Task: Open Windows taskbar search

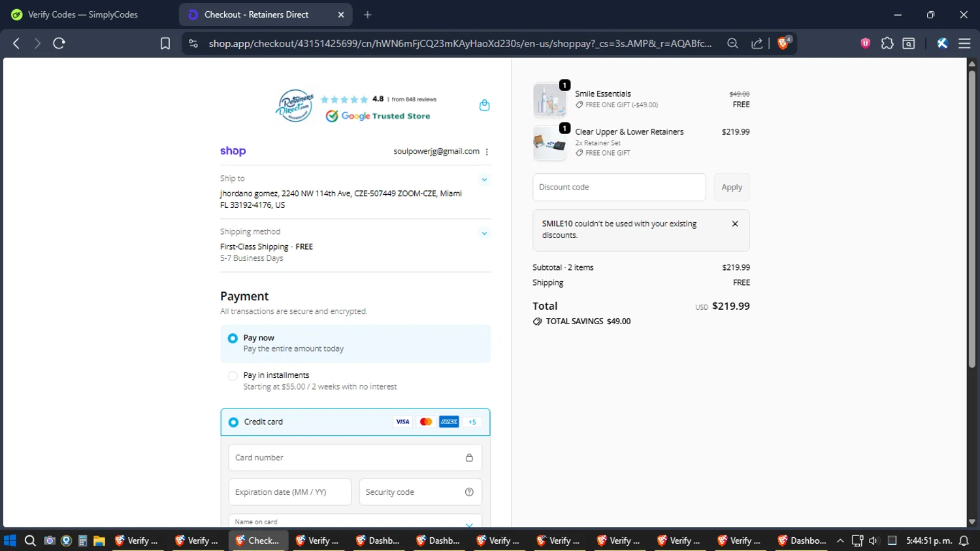Action: (30, 541)
